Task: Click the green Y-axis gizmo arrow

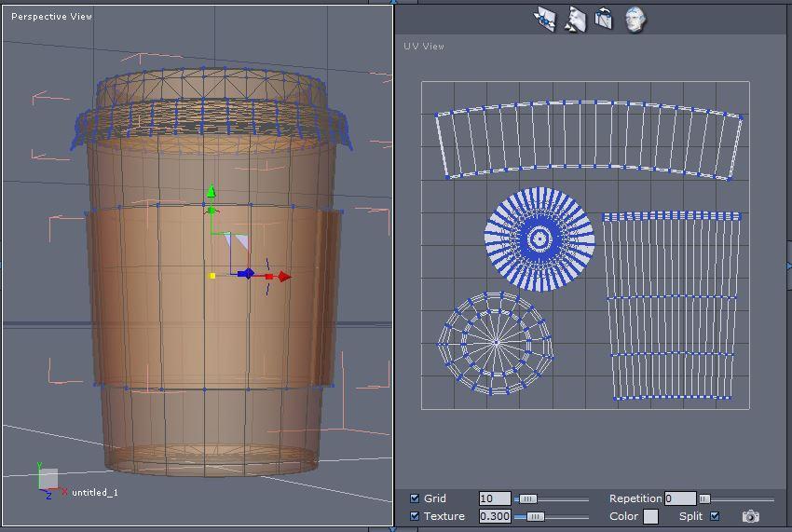Action: click(212, 194)
